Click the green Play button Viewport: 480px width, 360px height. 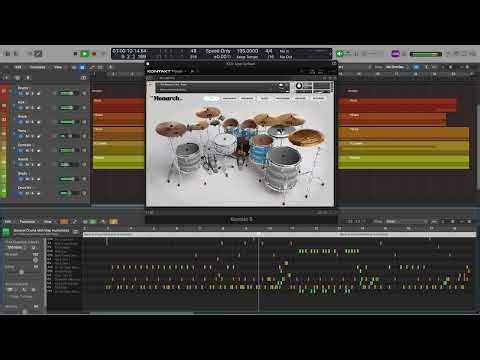[85, 53]
